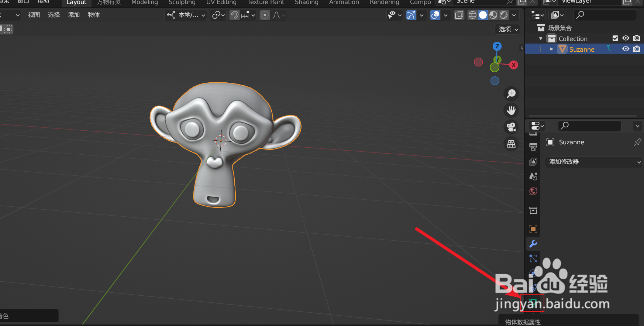This screenshot has height=326, width=644.
Task: Toggle snapping magnet icon
Action: click(234, 15)
